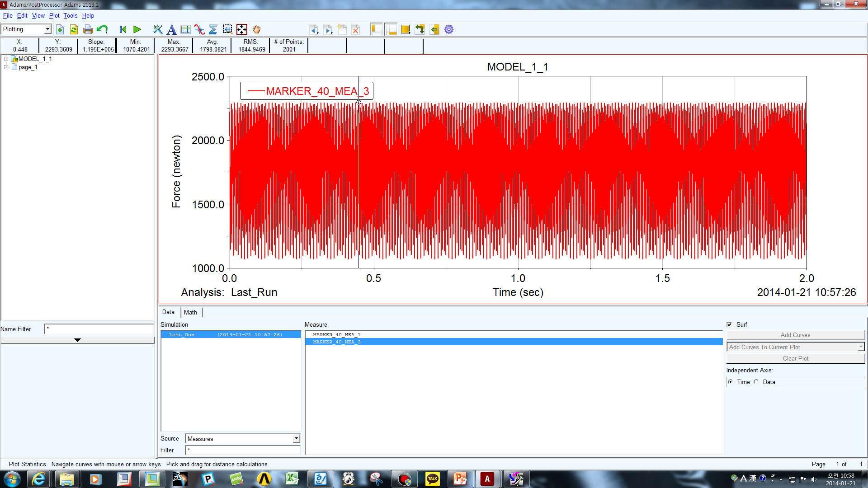Select the MARKER_40_MEA_3 measure

tap(514, 342)
